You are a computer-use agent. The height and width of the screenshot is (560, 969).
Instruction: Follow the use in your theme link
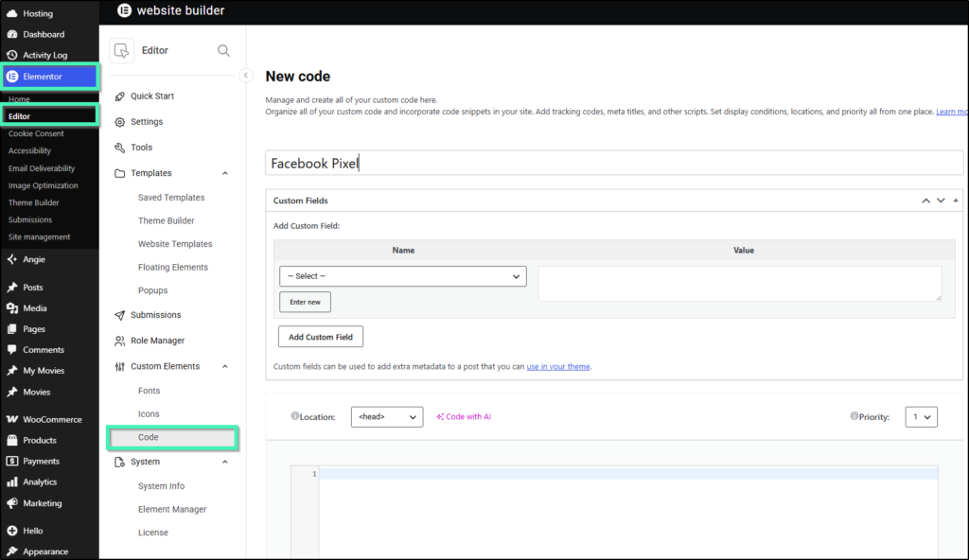tap(558, 366)
